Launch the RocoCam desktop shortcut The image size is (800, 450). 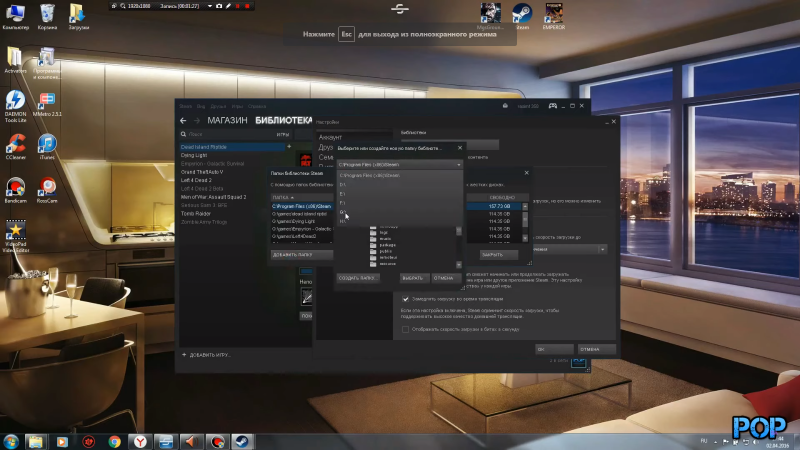(47, 190)
